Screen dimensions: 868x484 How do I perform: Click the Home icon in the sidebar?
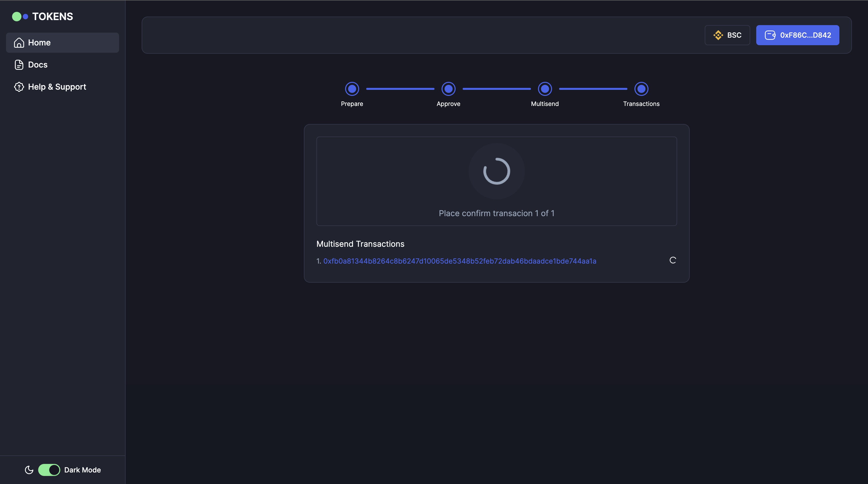[19, 42]
